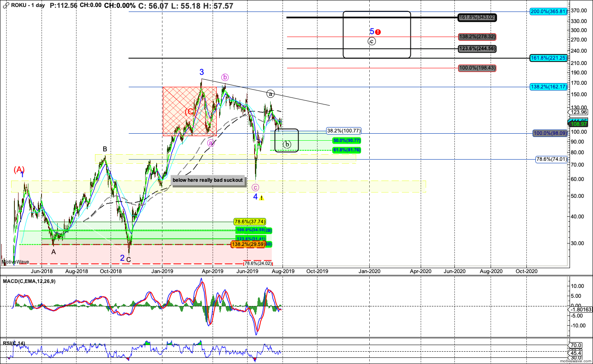Click the RSI(C,14) study label
The width and height of the screenshot is (593, 364).
coord(14,343)
